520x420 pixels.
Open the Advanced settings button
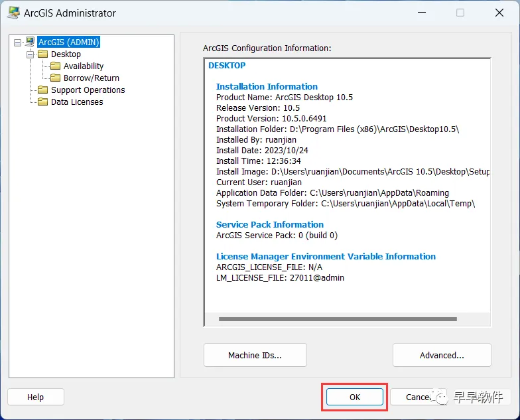pyautogui.click(x=442, y=355)
